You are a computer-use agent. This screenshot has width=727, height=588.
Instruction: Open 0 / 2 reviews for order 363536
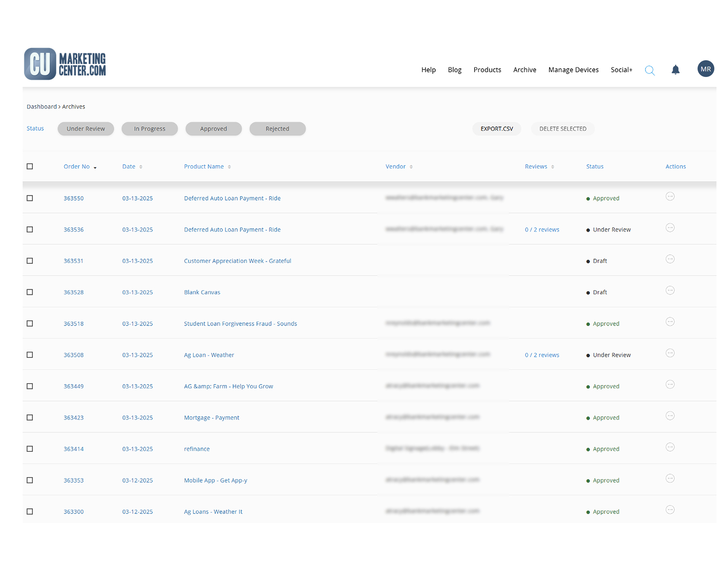click(542, 229)
